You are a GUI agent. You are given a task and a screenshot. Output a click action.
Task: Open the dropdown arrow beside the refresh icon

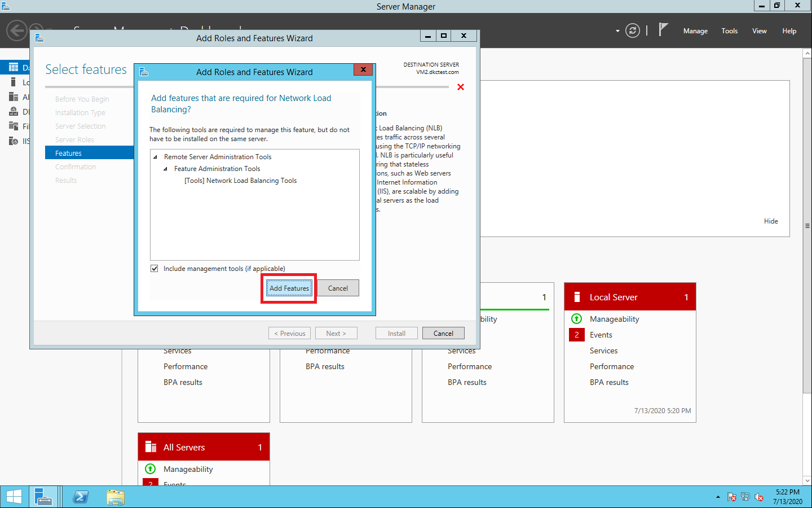point(617,31)
